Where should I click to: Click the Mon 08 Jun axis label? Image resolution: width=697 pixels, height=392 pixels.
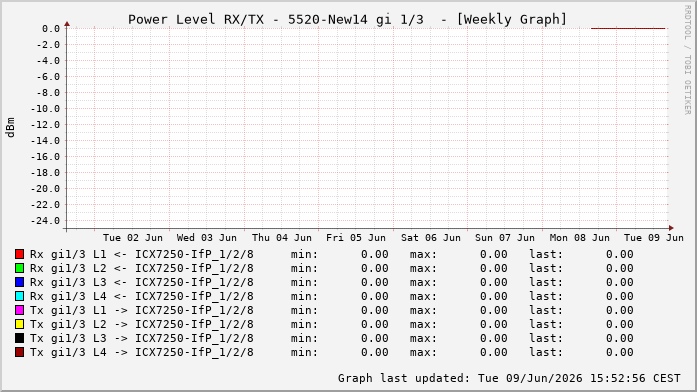pyautogui.click(x=580, y=238)
